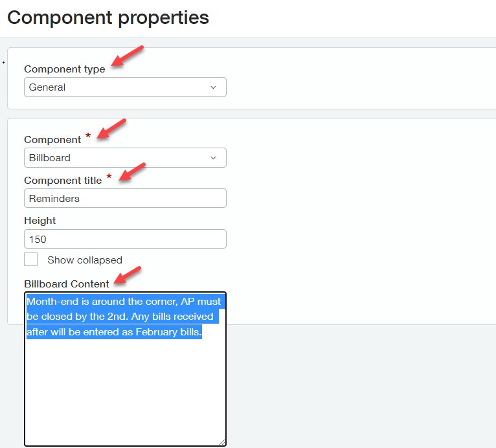Click the Billboard Content label
Image resolution: width=496 pixels, height=448 pixels.
(67, 284)
